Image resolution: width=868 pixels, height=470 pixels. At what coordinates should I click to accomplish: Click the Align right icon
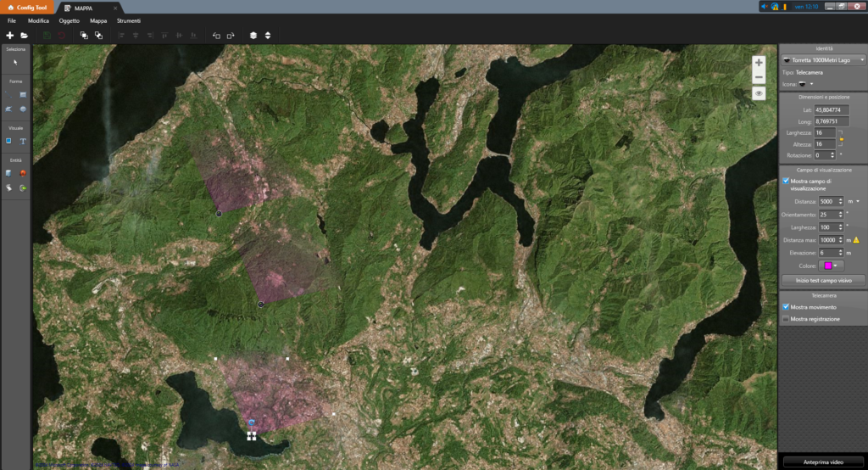point(150,36)
